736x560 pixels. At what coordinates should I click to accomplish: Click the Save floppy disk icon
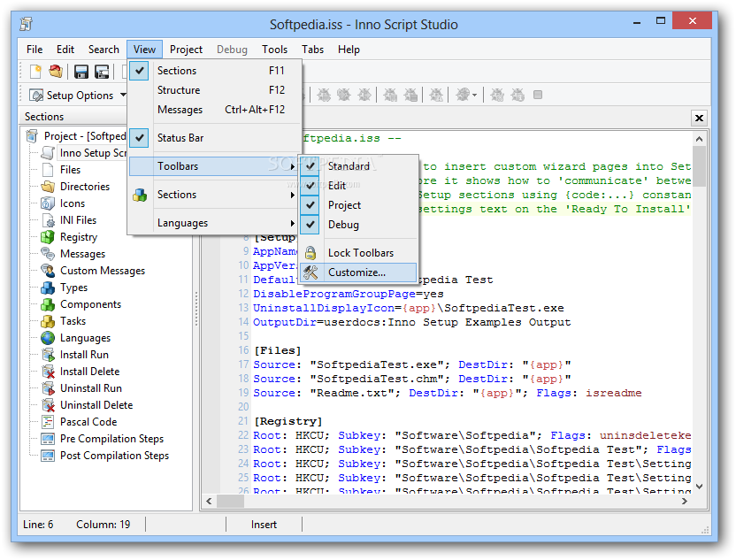tap(81, 72)
